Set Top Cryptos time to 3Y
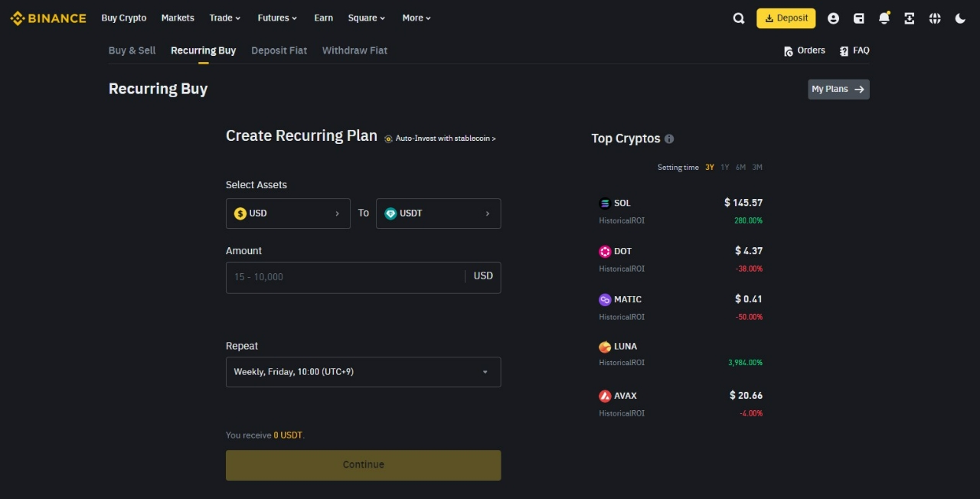Image resolution: width=980 pixels, height=499 pixels. [710, 168]
